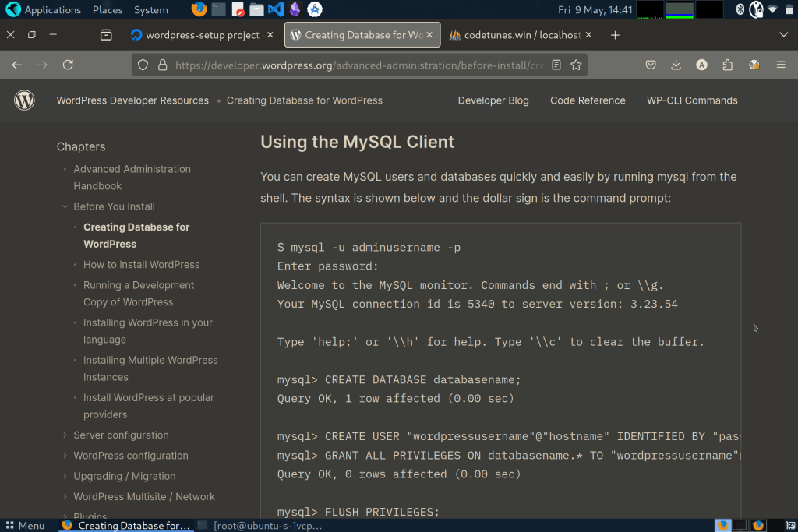Click the show desktop icon in bottom panel
Image resolution: width=798 pixels, height=532 pixels.
pos(790,526)
